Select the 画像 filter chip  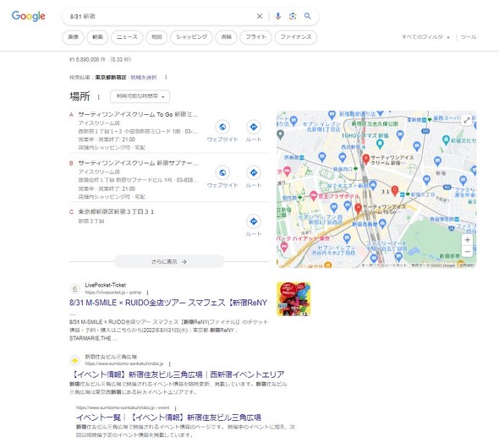(73, 37)
